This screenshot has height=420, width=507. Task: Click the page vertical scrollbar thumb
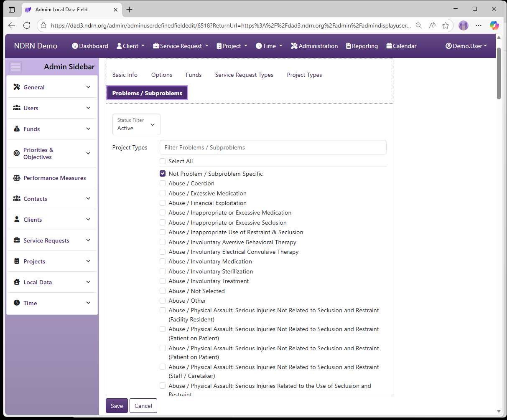tap(499, 73)
